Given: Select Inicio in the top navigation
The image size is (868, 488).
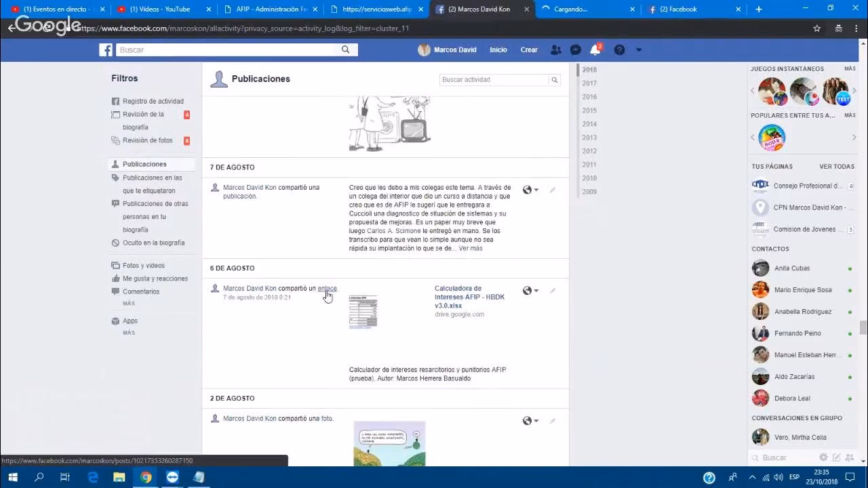Looking at the screenshot, I should click(498, 49).
